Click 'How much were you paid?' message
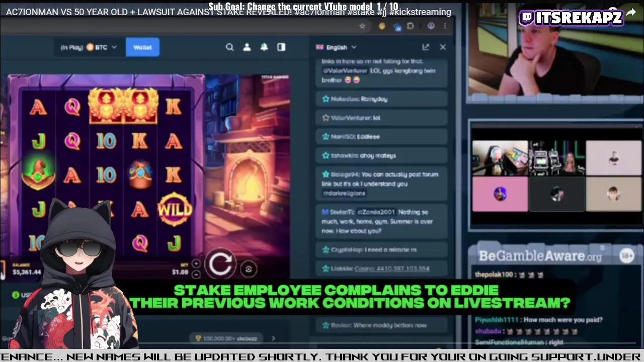Image resolution: width=644 pixels, height=362 pixels. [x=562, y=319]
